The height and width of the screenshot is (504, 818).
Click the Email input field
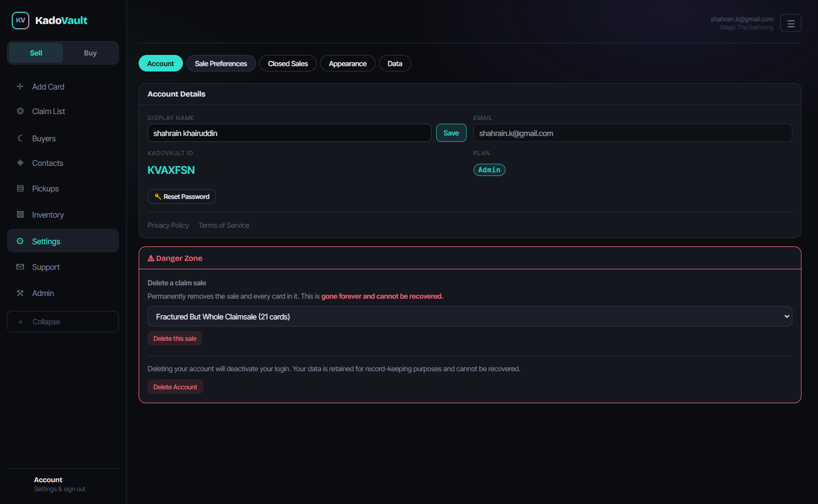633,133
